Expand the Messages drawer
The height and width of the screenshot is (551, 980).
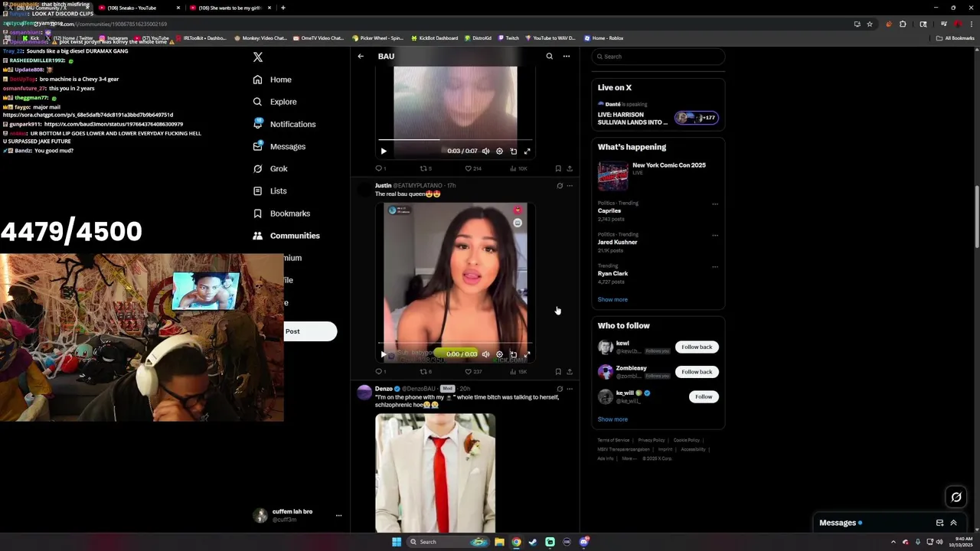pyautogui.click(x=953, y=523)
